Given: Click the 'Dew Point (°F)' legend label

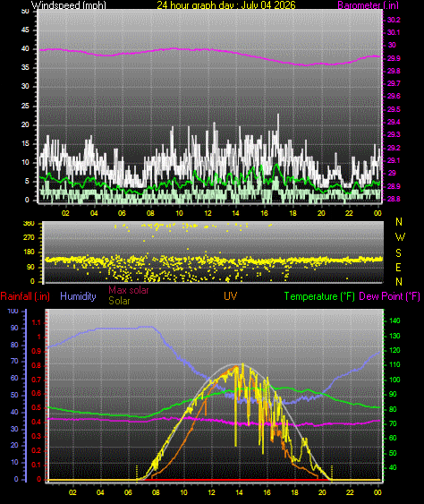Looking at the screenshot, I should pos(390,296).
